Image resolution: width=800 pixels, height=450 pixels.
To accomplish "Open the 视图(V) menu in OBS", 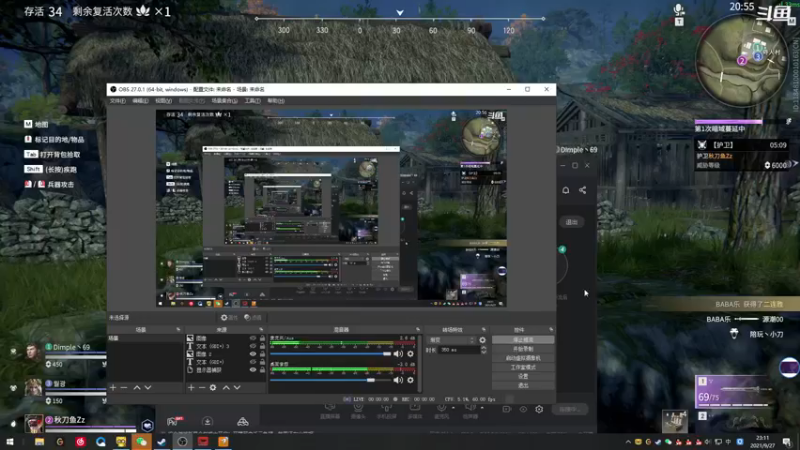I will [x=163, y=101].
